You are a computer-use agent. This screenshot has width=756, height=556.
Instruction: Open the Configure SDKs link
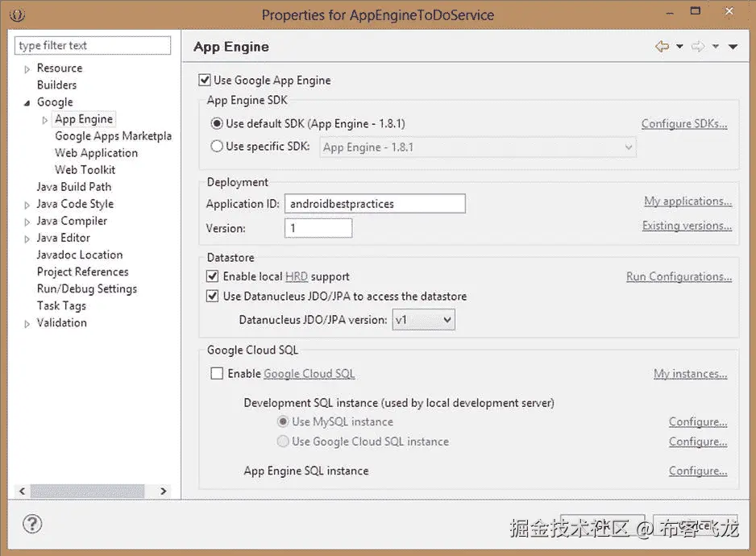684,124
